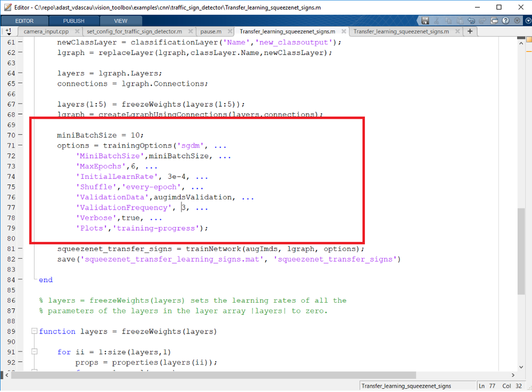The width and height of the screenshot is (532, 392).
Task: Click 'sgdm' string on line 71
Action: coord(190,145)
